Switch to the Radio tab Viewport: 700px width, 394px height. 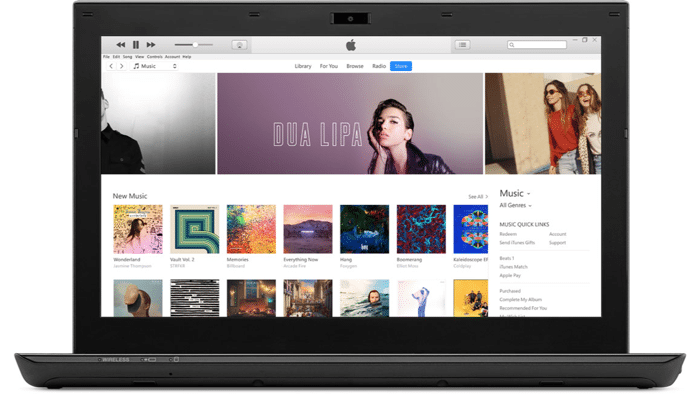point(379,66)
